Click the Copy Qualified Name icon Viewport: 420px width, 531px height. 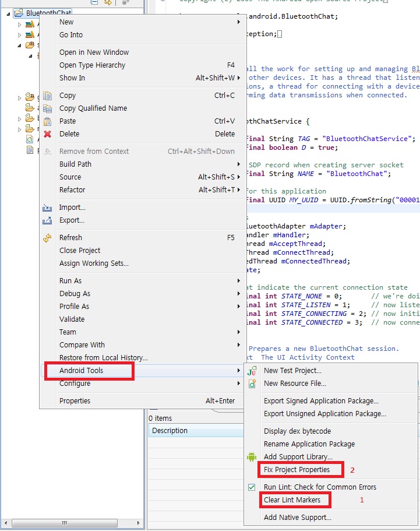tap(47, 108)
